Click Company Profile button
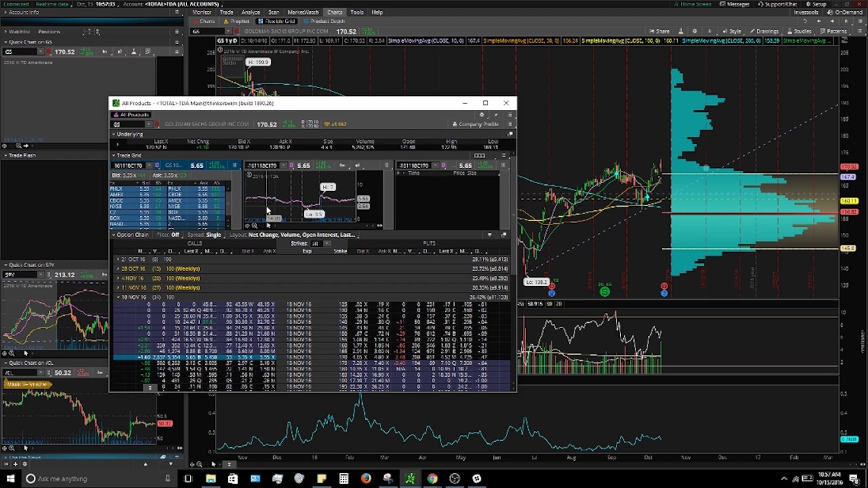The height and width of the screenshot is (488, 868). coord(475,124)
